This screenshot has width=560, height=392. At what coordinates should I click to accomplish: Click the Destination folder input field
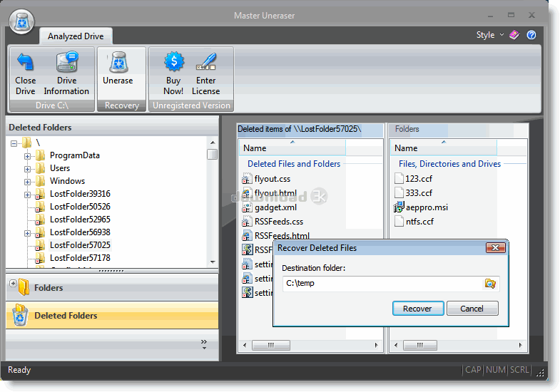(382, 284)
